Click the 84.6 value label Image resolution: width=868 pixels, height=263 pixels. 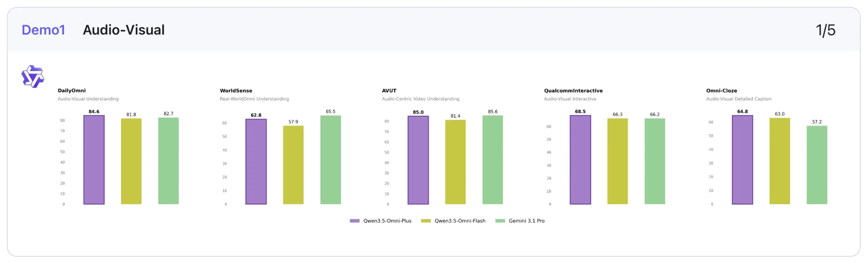coord(94,111)
